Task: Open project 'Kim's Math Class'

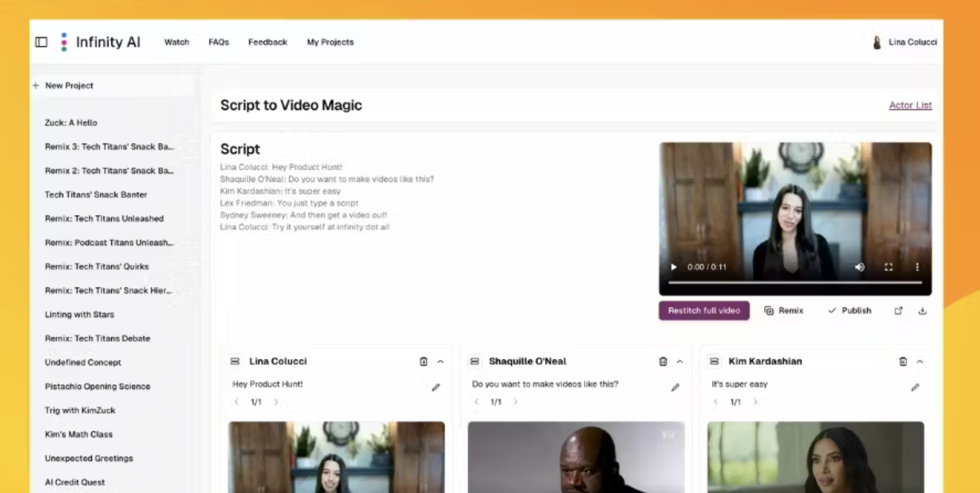Action: click(78, 434)
